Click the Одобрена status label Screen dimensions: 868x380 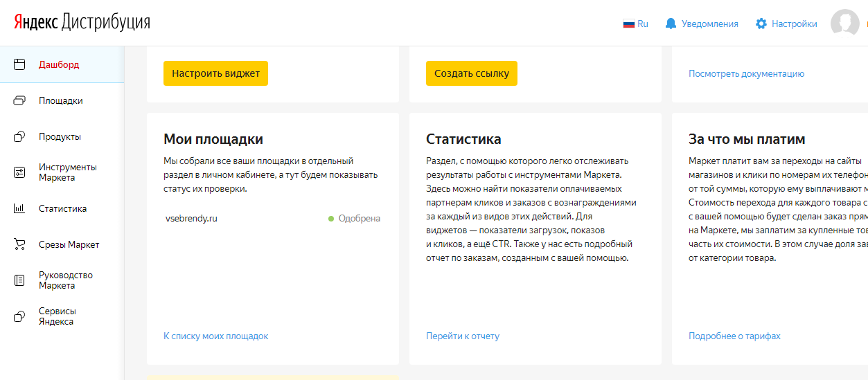pos(359,218)
